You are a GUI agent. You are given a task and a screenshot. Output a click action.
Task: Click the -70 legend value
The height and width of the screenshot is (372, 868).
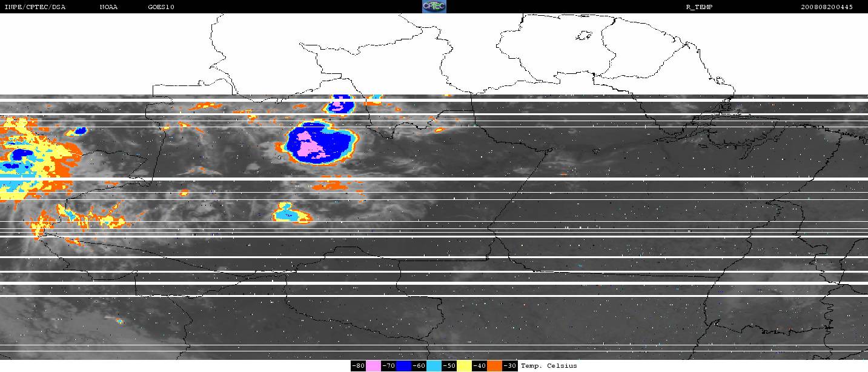pos(389,366)
